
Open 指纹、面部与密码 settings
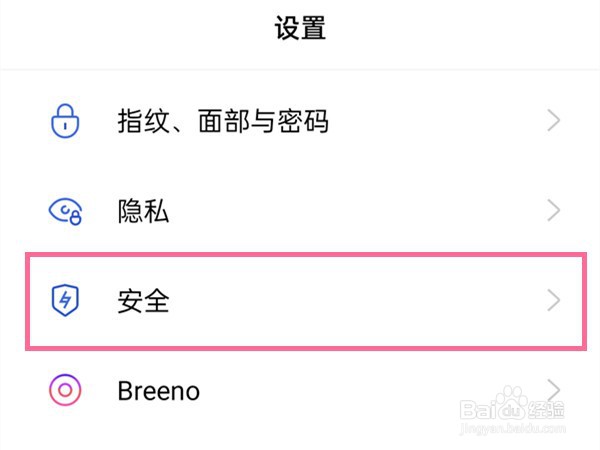pos(222,122)
